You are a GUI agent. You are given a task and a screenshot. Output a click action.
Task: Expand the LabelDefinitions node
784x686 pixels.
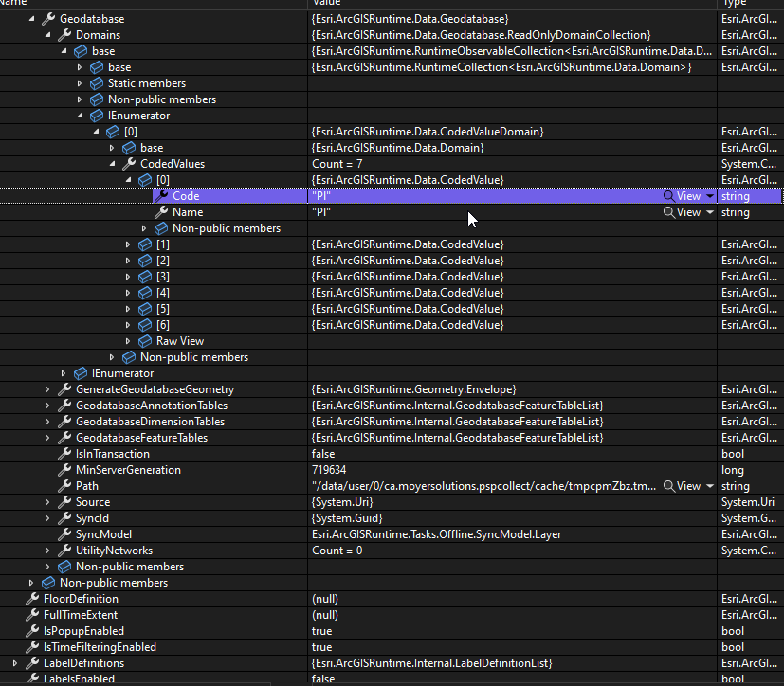pyautogui.click(x=15, y=663)
